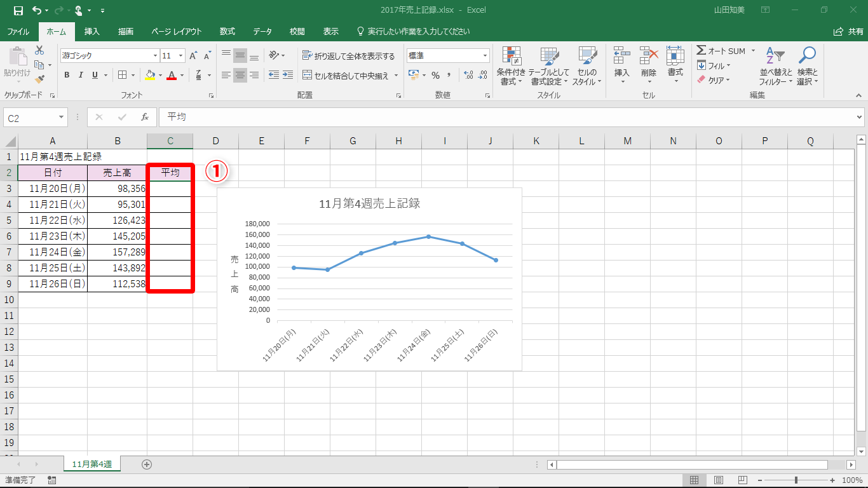Toggle underline formatting
868x488 pixels.
pos(95,75)
